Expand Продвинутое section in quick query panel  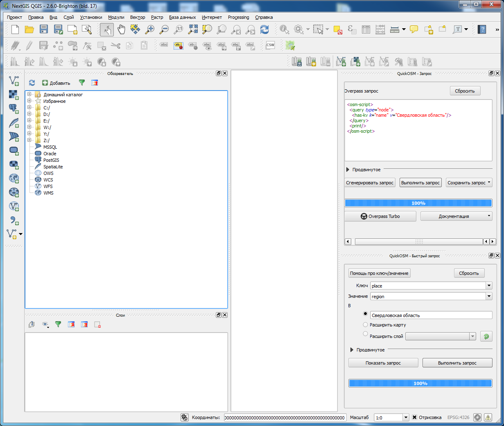352,350
